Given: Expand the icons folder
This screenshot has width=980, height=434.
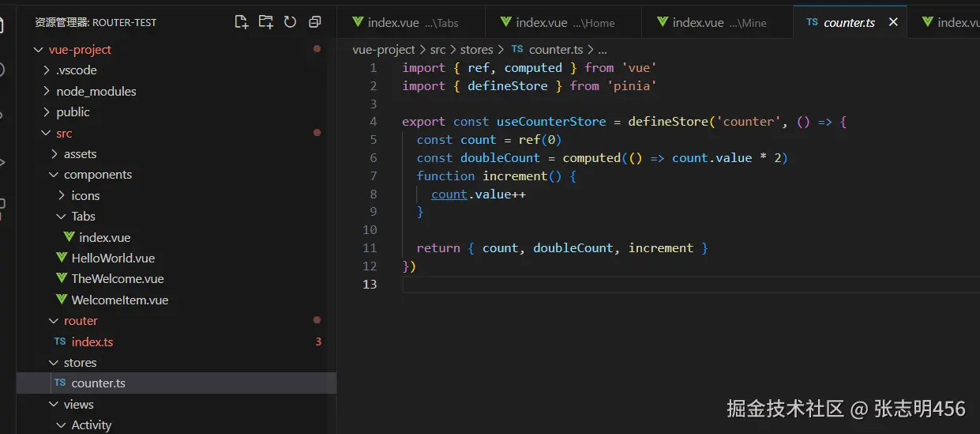Looking at the screenshot, I should 62,195.
